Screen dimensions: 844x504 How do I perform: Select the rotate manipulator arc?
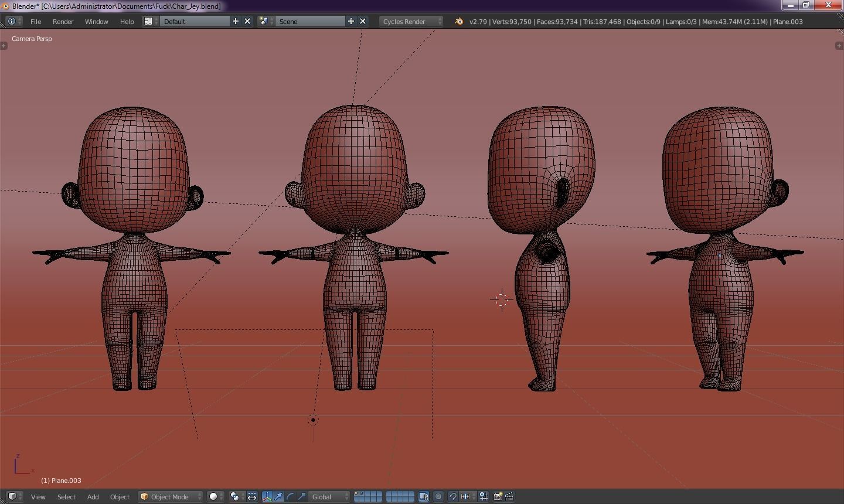click(290, 496)
